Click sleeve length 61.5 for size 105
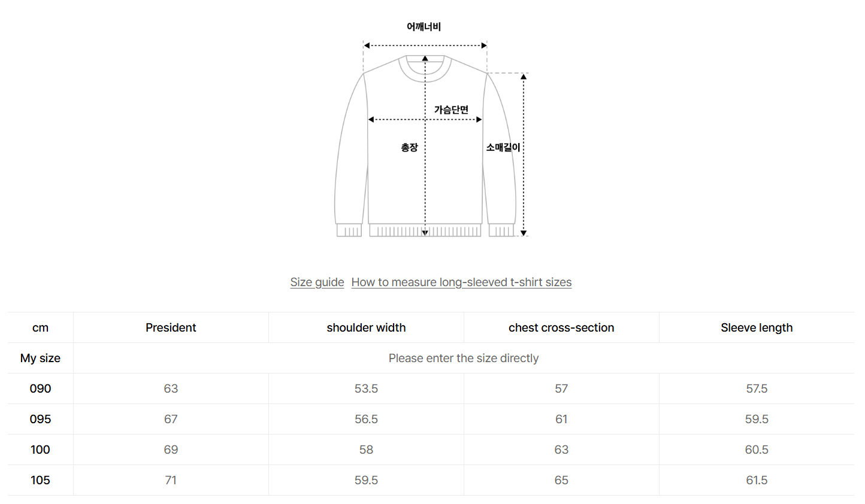 757,480
